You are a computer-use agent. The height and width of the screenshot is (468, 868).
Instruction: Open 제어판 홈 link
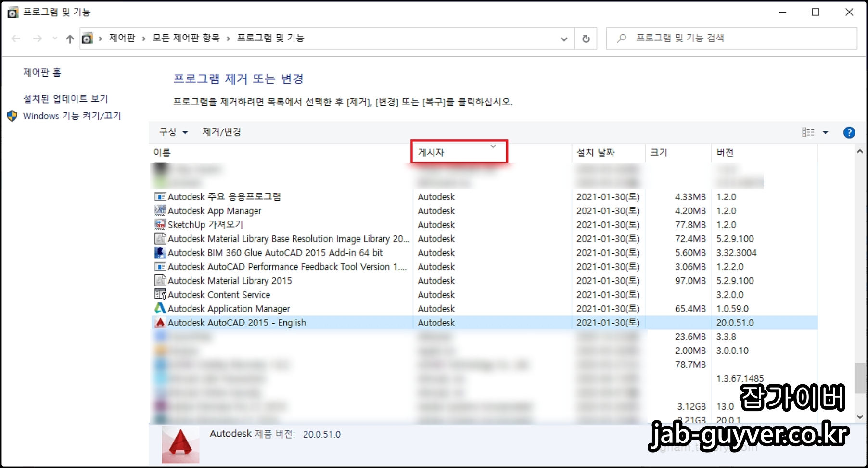point(42,73)
